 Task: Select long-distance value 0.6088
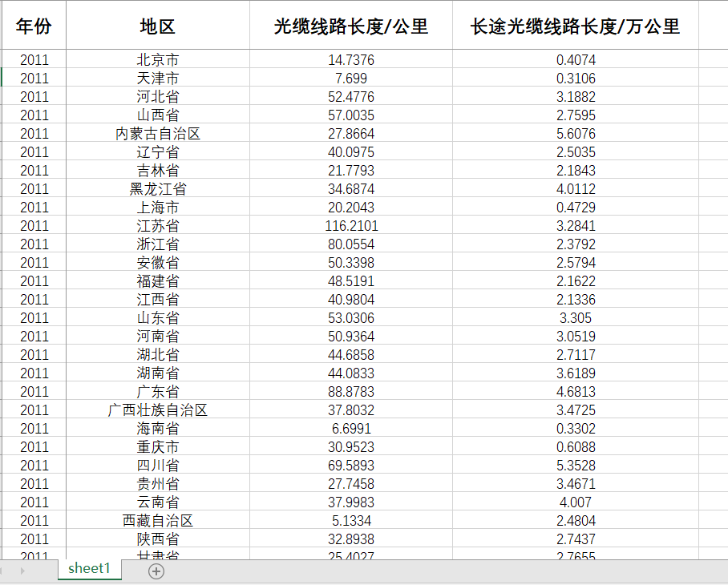click(x=576, y=446)
